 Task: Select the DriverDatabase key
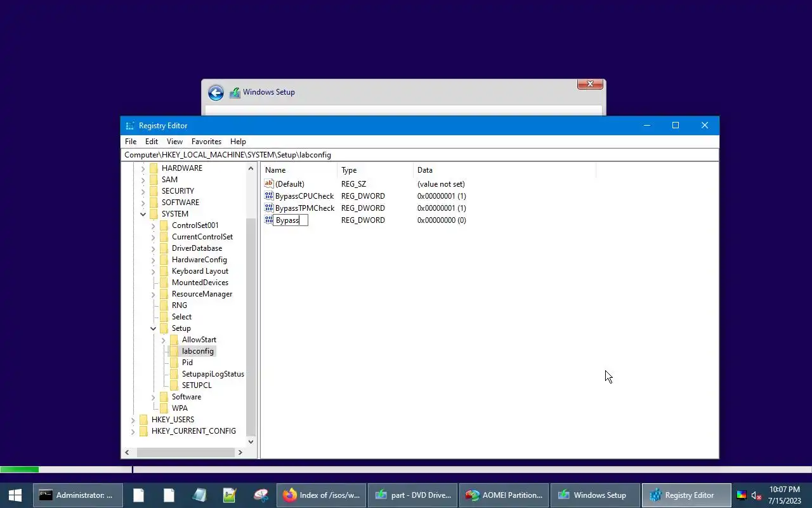[x=197, y=248]
